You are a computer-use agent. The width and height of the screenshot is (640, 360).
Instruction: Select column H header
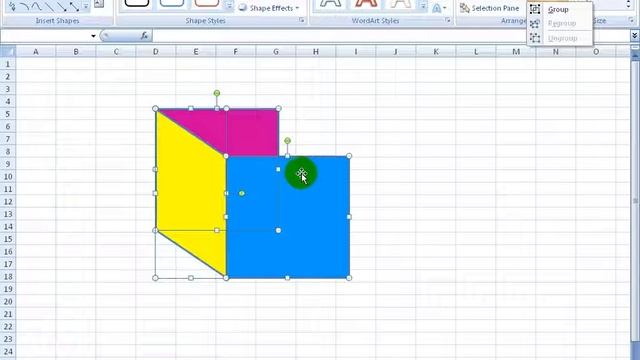tap(316, 52)
